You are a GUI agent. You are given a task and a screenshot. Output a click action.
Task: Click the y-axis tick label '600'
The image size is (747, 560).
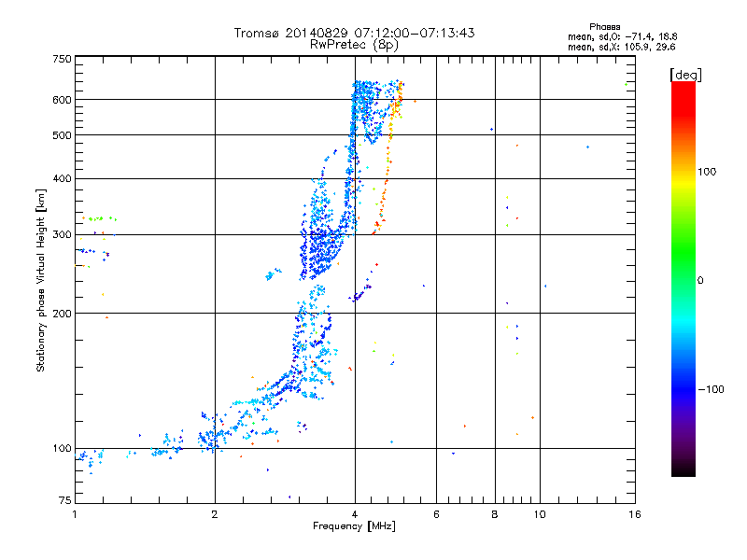[x=62, y=100]
